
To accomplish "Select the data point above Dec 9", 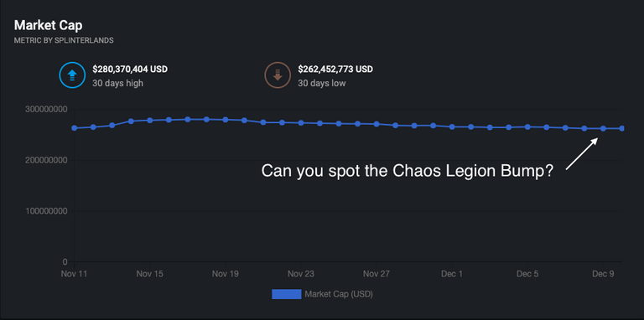I will (x=604, y=128).
